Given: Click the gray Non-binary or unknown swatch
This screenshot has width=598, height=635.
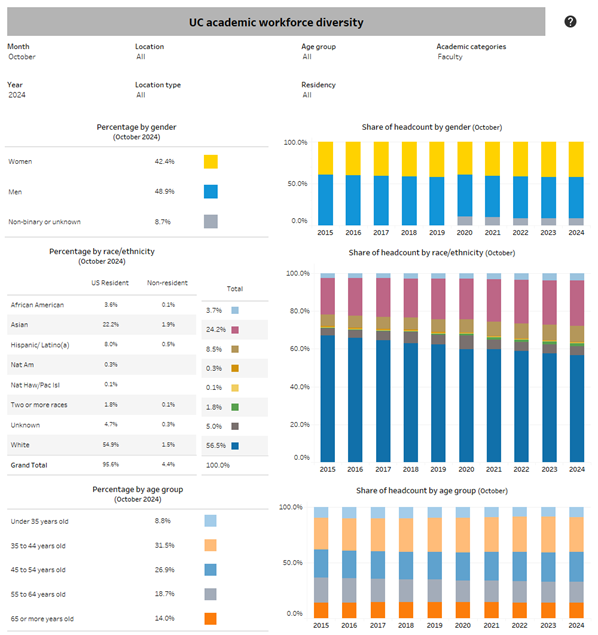Looking at the screenshot, I should point(211,222).
